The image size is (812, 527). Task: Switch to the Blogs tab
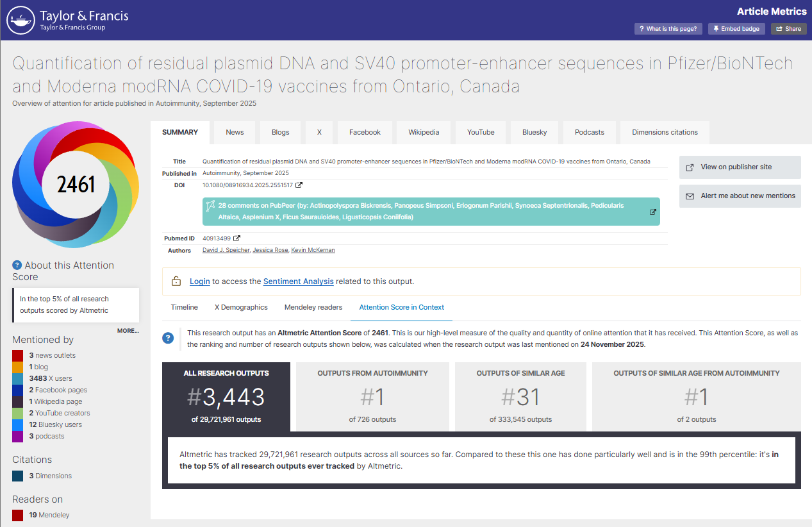tap(280, 132)
